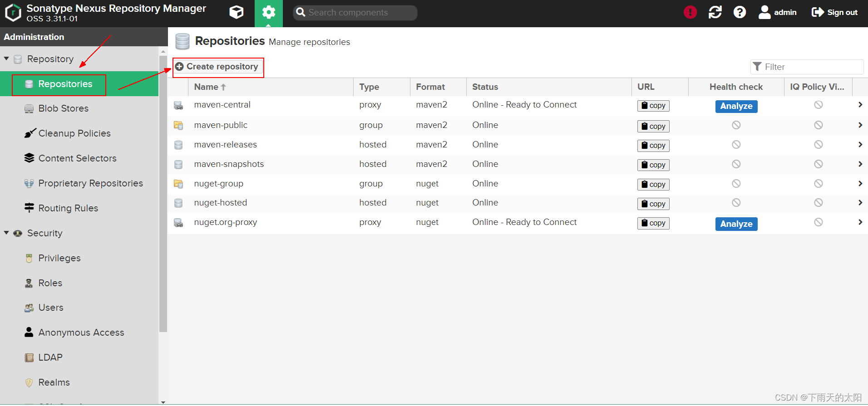Click the LDAP book icon
The image size is (868, 406).
pyautogui.click(x=29, y=357)
